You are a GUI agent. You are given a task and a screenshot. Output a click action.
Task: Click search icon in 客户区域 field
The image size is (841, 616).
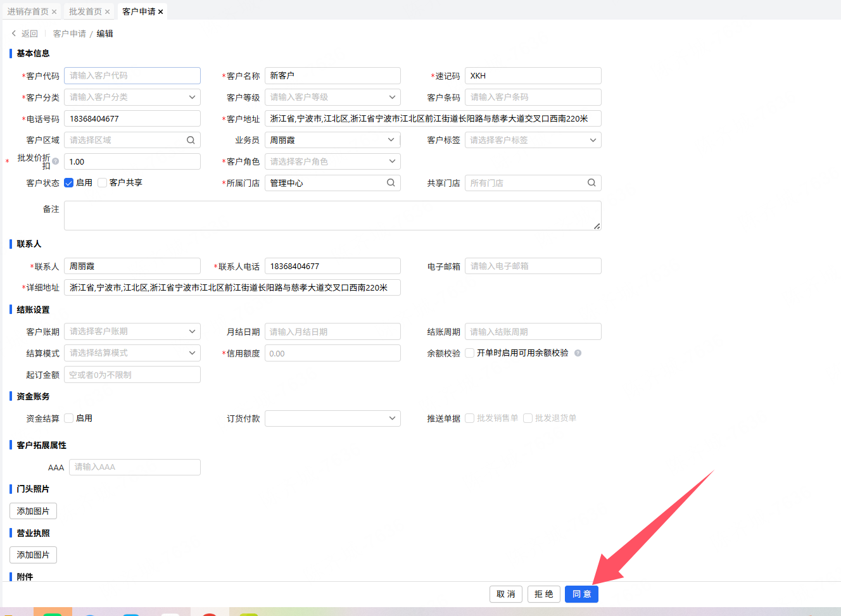(191, 140)
